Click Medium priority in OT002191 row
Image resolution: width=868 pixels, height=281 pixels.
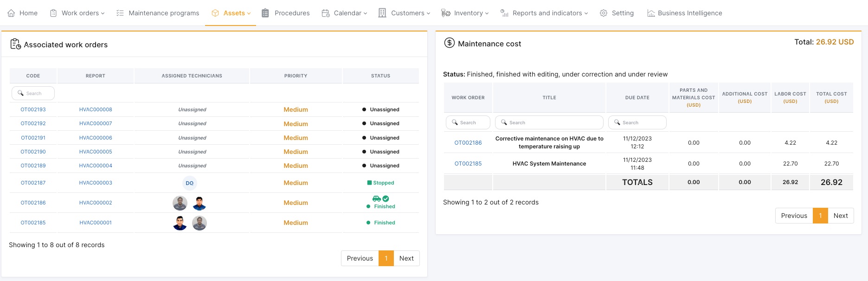pyautogui.click(x=296, y=138)
